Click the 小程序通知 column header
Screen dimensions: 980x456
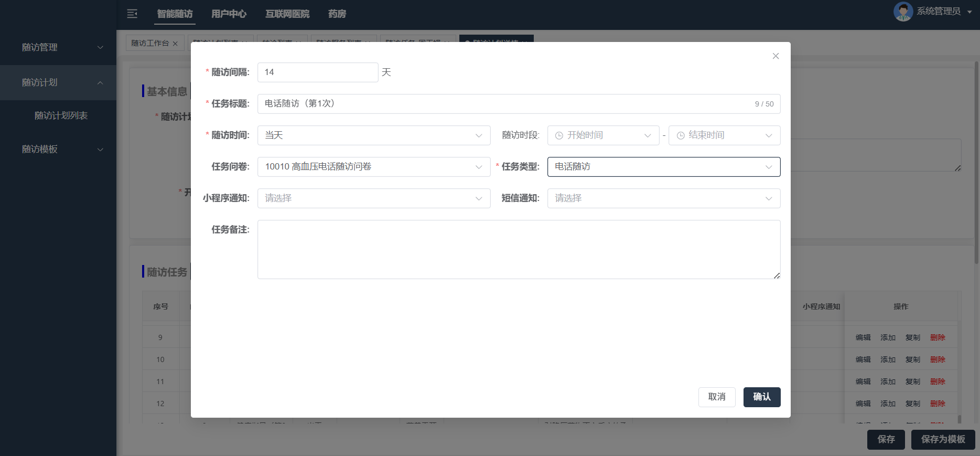click(821, 306)
